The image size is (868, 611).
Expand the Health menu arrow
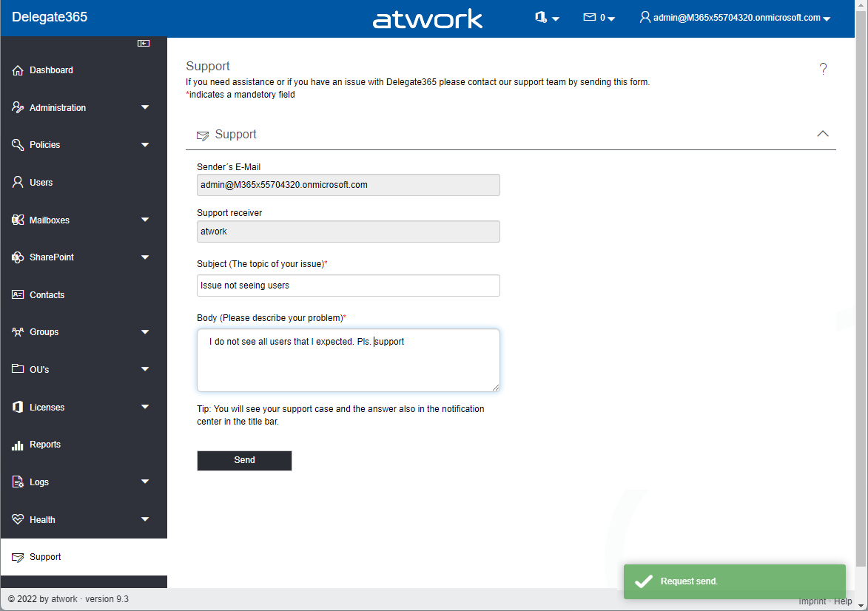145,519
